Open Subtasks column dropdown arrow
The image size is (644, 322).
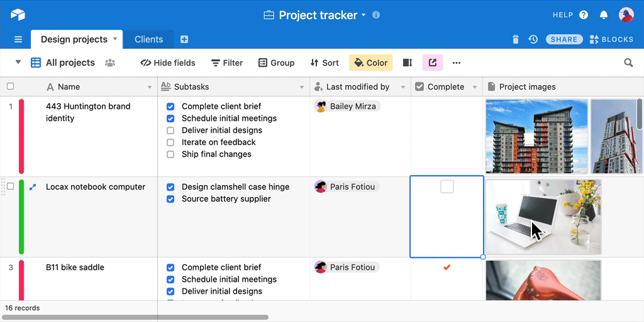pyautogui.click(x=302, y=87)
